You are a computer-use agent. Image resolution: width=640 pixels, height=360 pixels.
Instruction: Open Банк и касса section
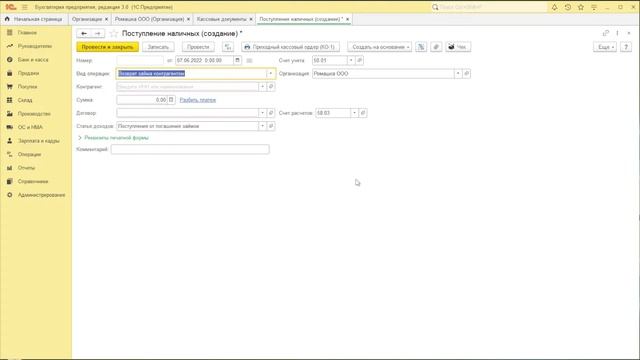point(33,60)
